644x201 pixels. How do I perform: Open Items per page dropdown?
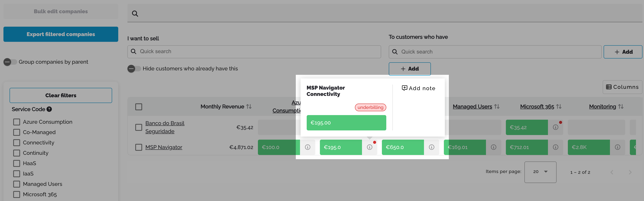point(540,172)
